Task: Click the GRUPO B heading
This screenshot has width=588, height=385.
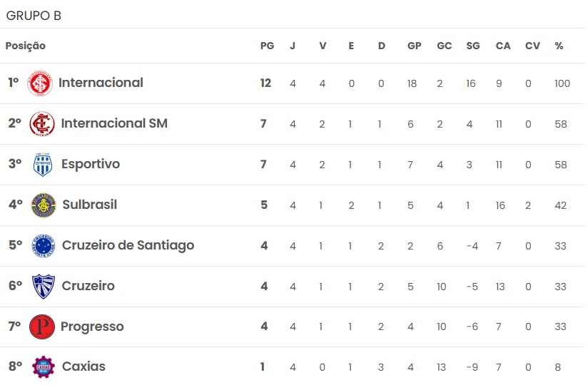Action: pyautogui.click(x=34, y=16)
